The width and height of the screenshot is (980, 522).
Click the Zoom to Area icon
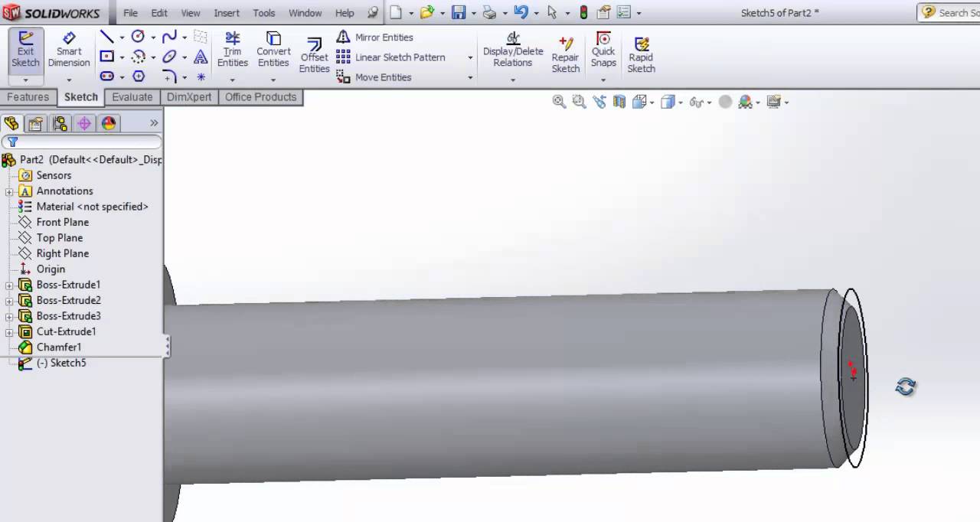click(579, 102)
